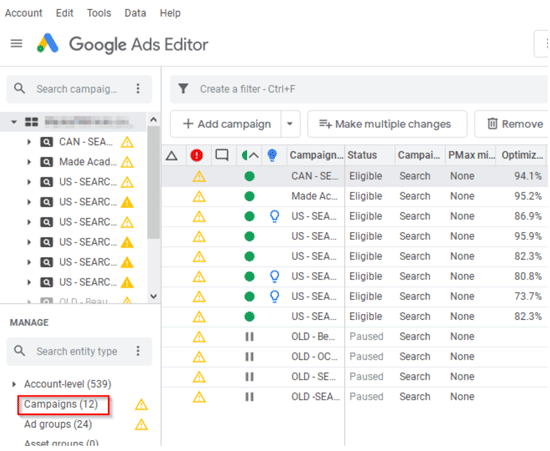
Task: Click lightbulb in the 73.7% row
Action: pyautogui.click(x=275, y=296)
